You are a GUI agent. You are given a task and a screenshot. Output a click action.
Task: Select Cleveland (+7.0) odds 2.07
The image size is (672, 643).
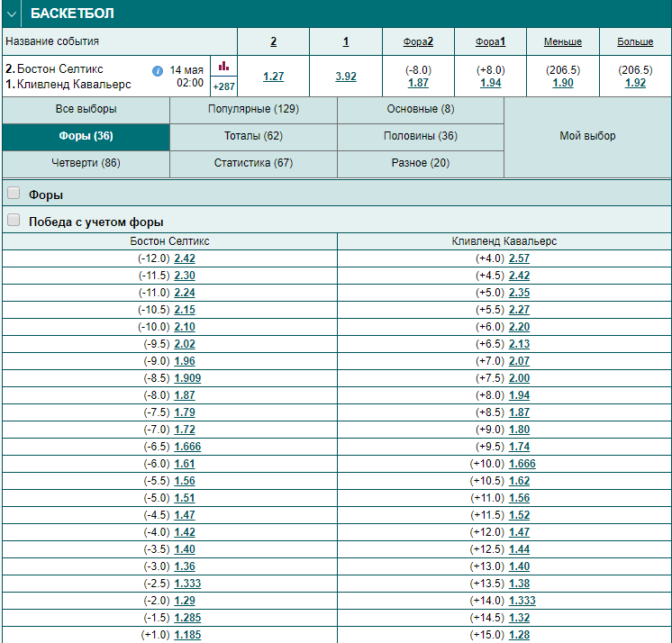pyautogui.click(x=520, y=361)
